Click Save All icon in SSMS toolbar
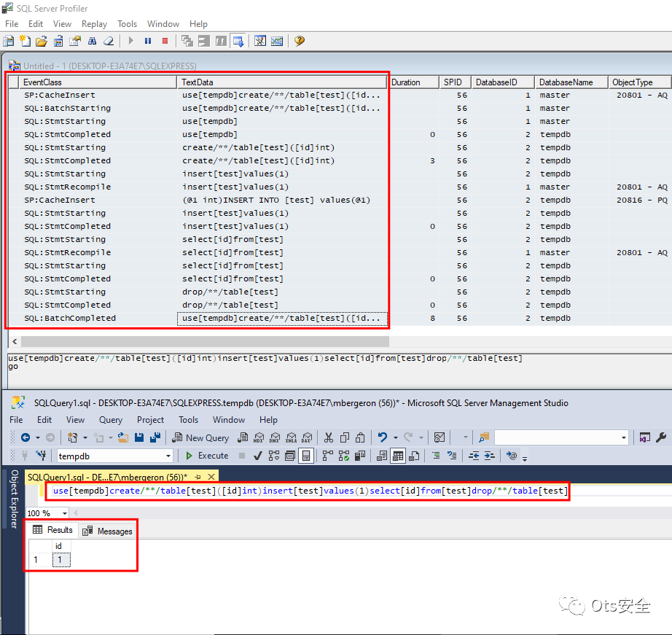Image resolution: width=672 pixels, height=635 pixels. click(155, 437)
